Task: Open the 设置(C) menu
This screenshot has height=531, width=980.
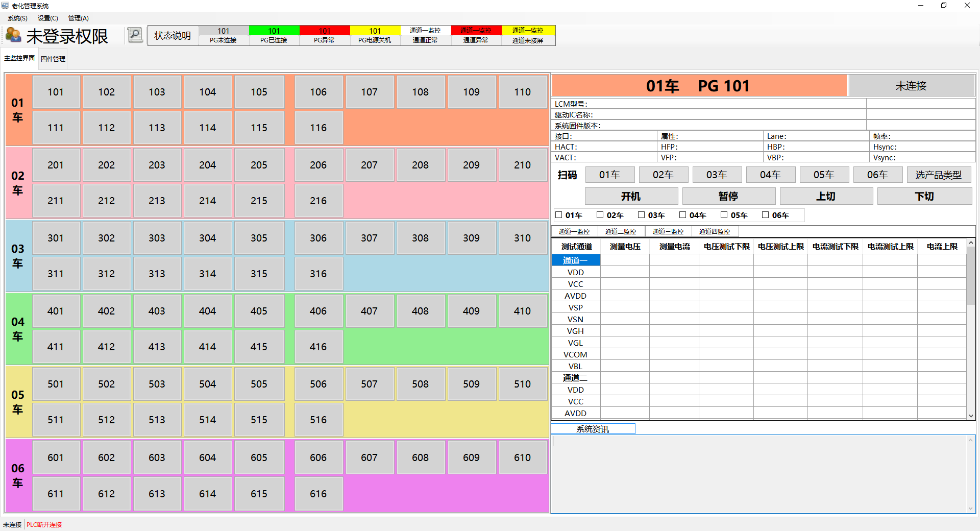Action: click(47, 18)
